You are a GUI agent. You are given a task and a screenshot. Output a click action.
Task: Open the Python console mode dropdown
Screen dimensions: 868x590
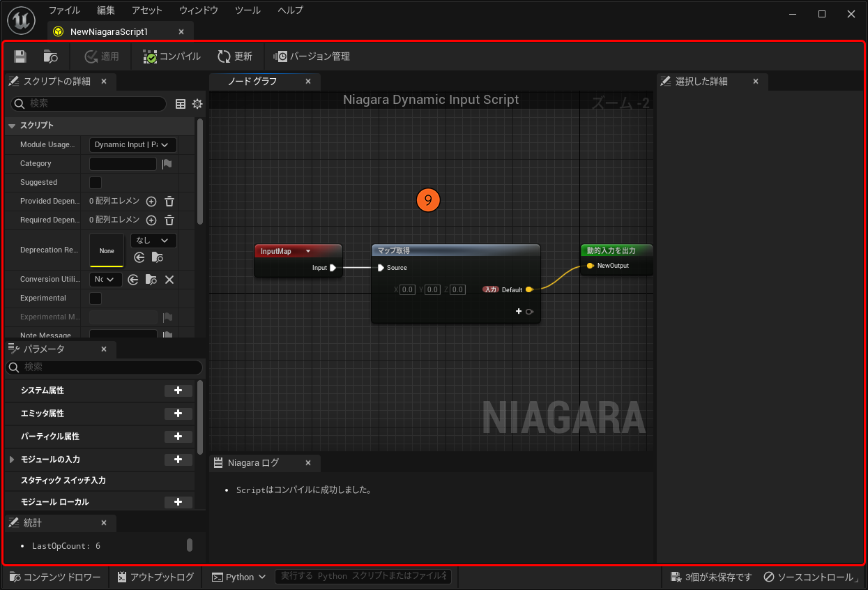click(x=239, y=577)
